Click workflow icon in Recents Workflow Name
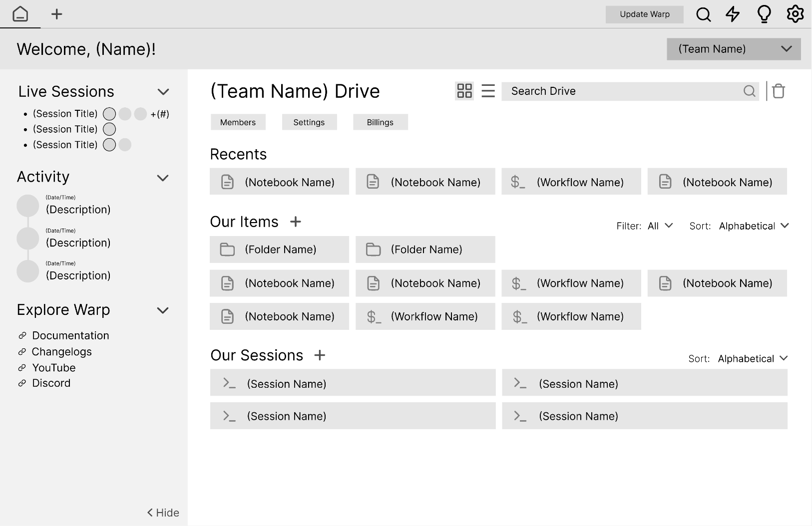Screen dimensions: 812x526 pyautogui.click(x=518, y=182)
